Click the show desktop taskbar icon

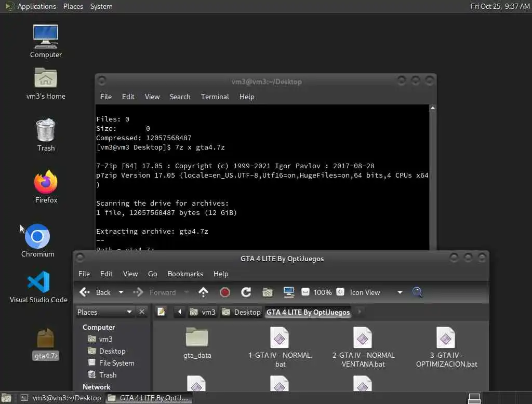pyautogui.click(x=6, y=398)
